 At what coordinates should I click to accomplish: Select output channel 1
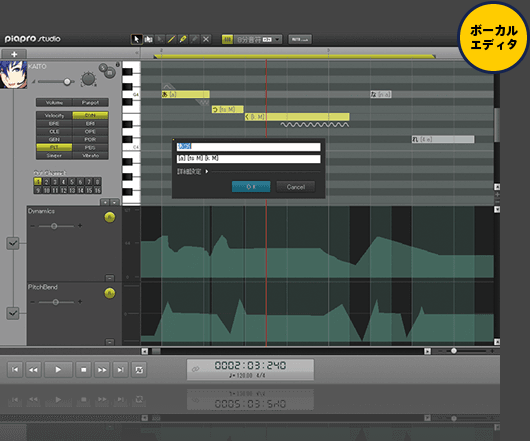[38, 182]
